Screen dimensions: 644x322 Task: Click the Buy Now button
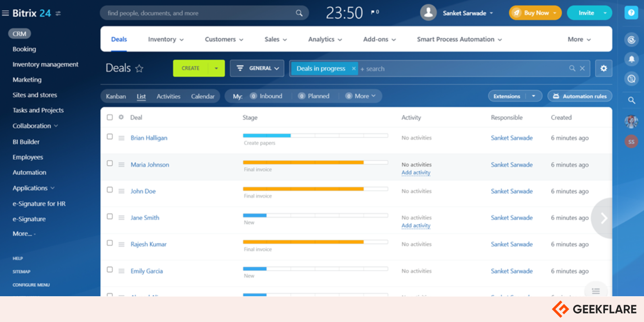coord(535,13)
